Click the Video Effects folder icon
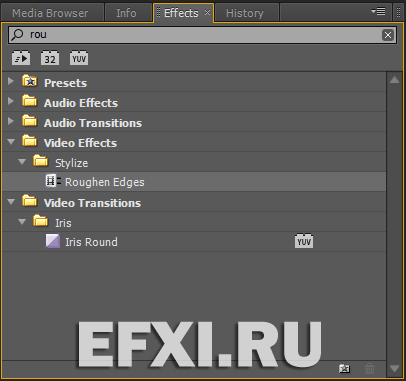The height and width of the screenshot is (381, 406). pos(30,141)
